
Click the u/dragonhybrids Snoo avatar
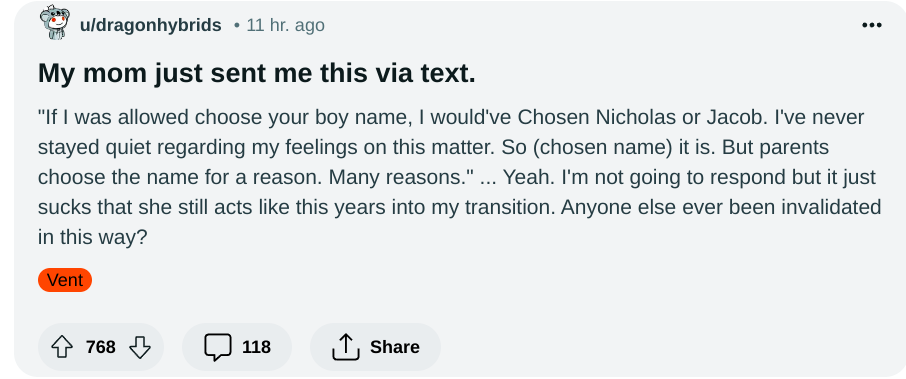click(55, 23)
